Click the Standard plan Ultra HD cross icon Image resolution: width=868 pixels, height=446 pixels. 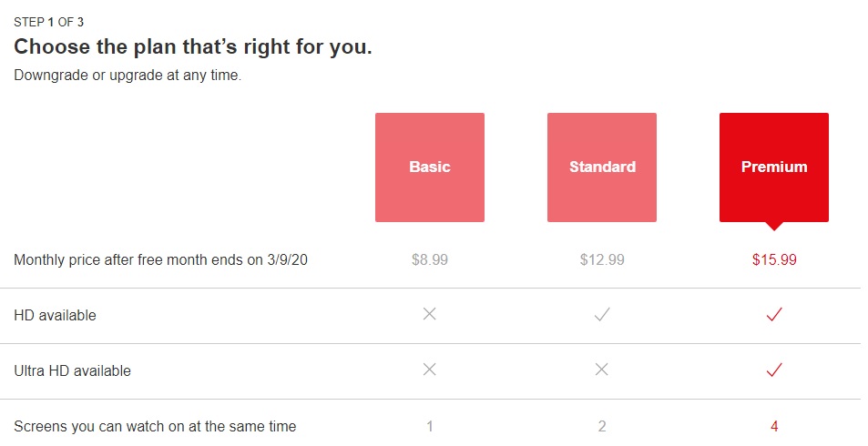(602, 369)
